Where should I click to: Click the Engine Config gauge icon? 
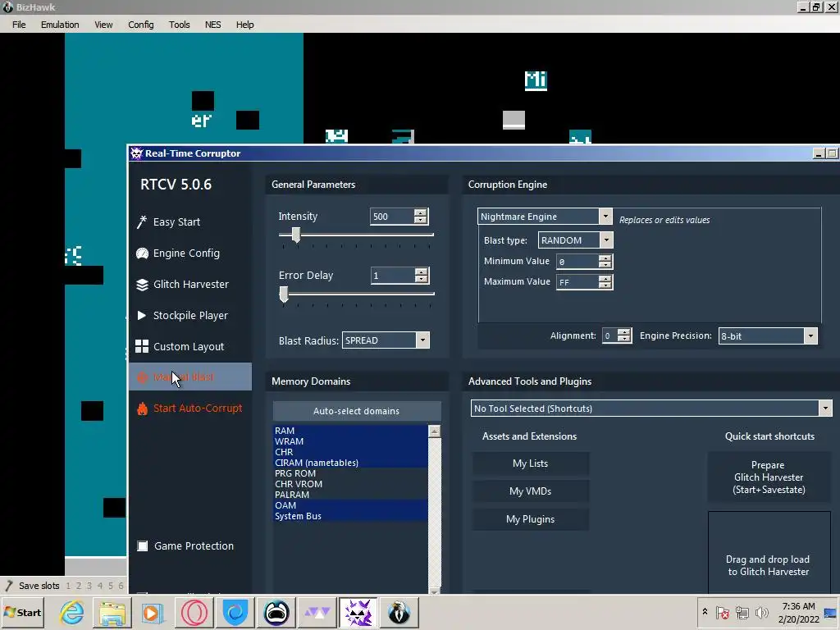pyautogui.click(x=142, y=253)
